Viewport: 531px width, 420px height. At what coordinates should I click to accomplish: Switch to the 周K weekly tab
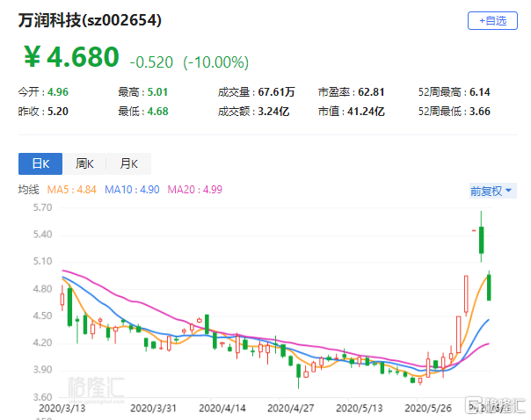click(84, 163)
